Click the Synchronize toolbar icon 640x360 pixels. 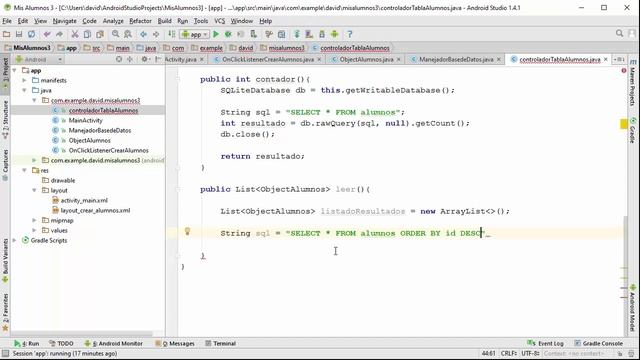(31, 34)
